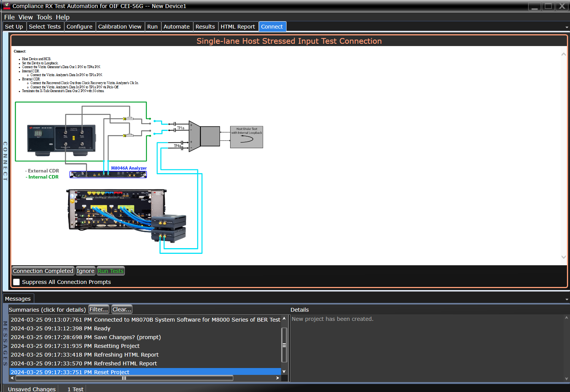Switch to the HTML Report tab
The image size is (570, 392).
(237, 27)
